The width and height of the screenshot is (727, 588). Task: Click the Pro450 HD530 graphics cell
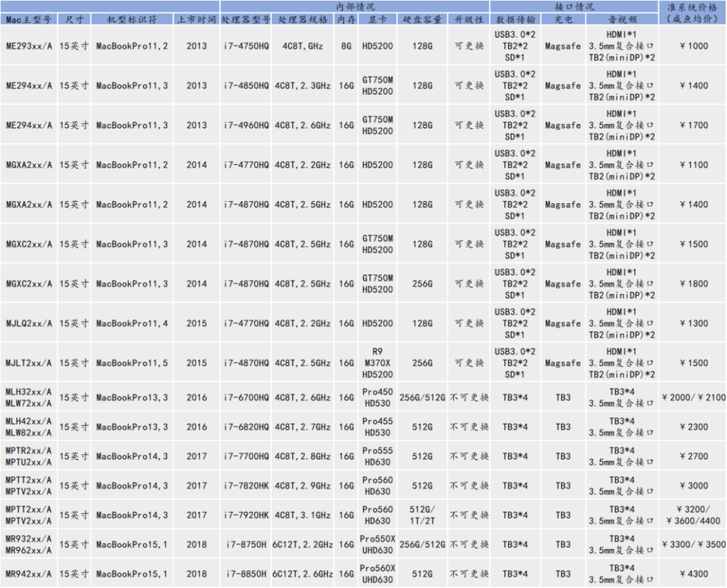click(x=378, y=398)
